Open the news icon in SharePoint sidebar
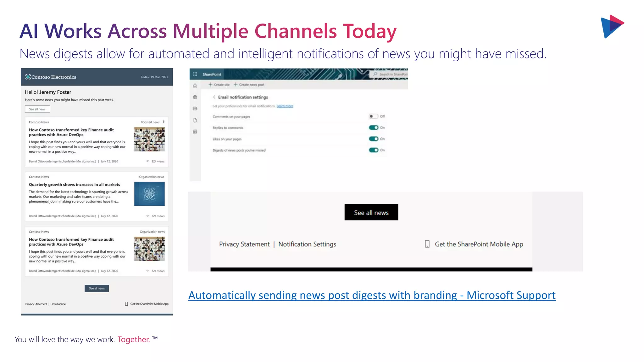 pyautogui.click(x=195, y=109)
